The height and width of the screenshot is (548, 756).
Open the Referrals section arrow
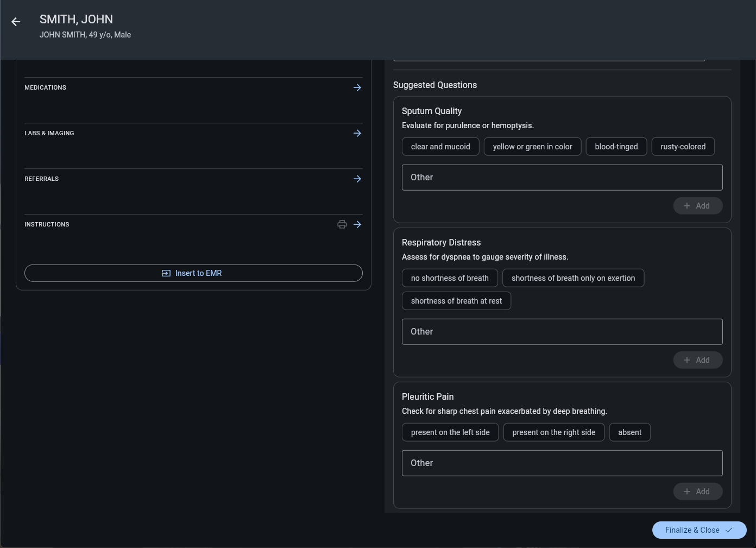point(357,179)
